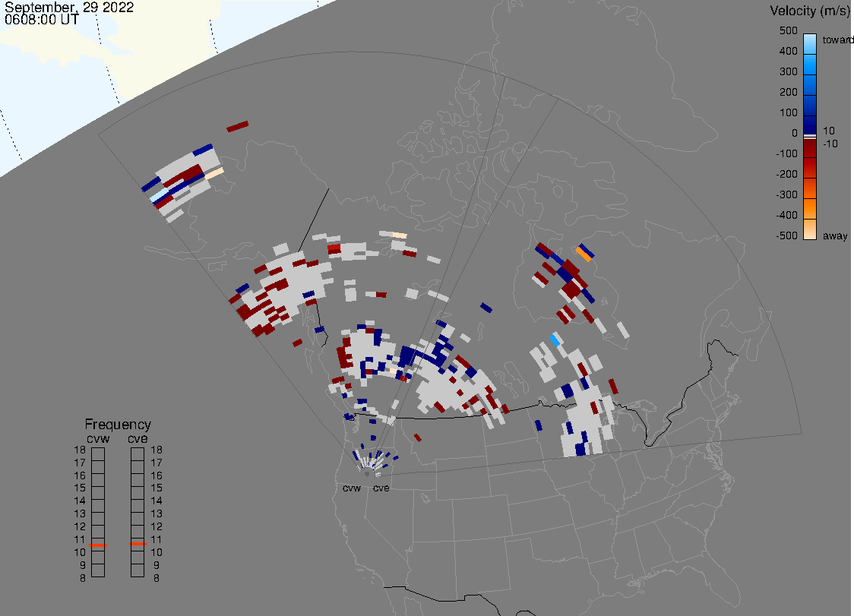The width and height of the screenshot is (854, 616).
Task: Click the "400" velocity scale label
Action: point(788,51)
